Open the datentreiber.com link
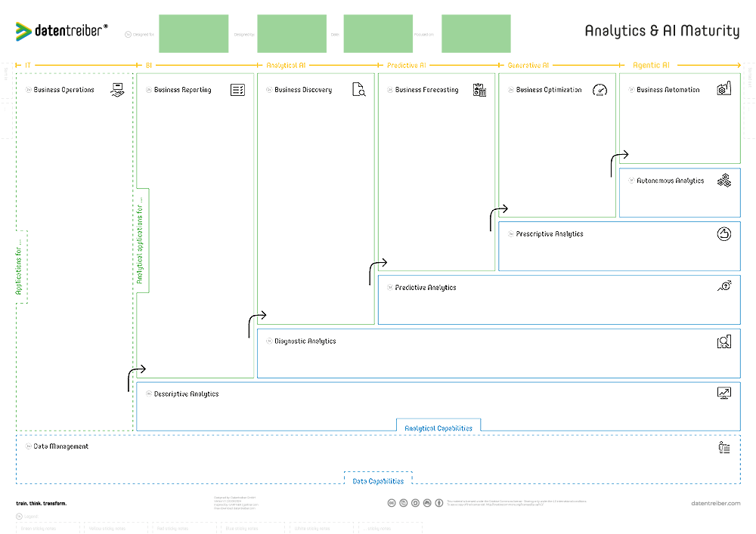The width and height of the screenshot is (756, 534). point(715,503)
